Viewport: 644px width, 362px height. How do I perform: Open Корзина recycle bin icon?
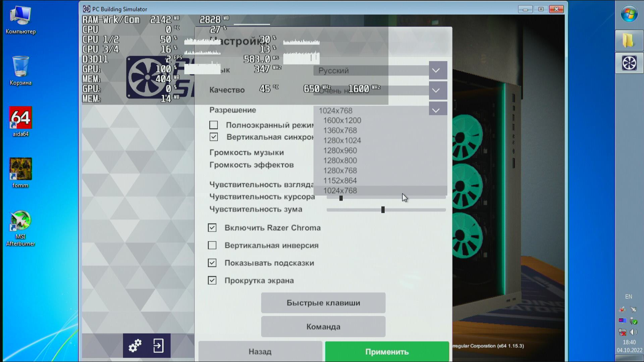pos(20,67)
